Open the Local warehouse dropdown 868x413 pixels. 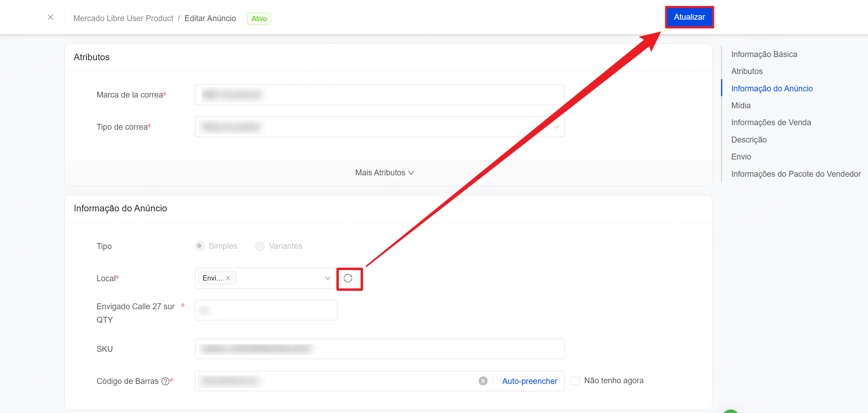(327, 278)
